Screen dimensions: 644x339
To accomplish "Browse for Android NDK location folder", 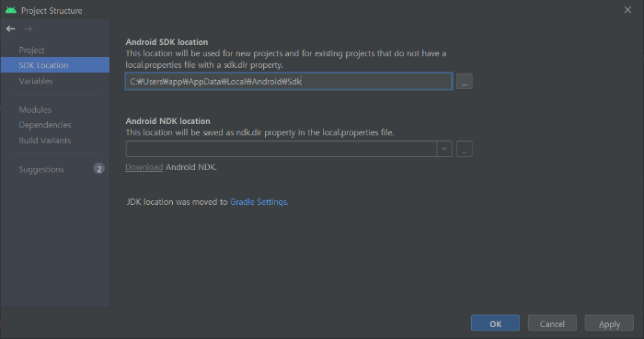I will click(464, 149).
